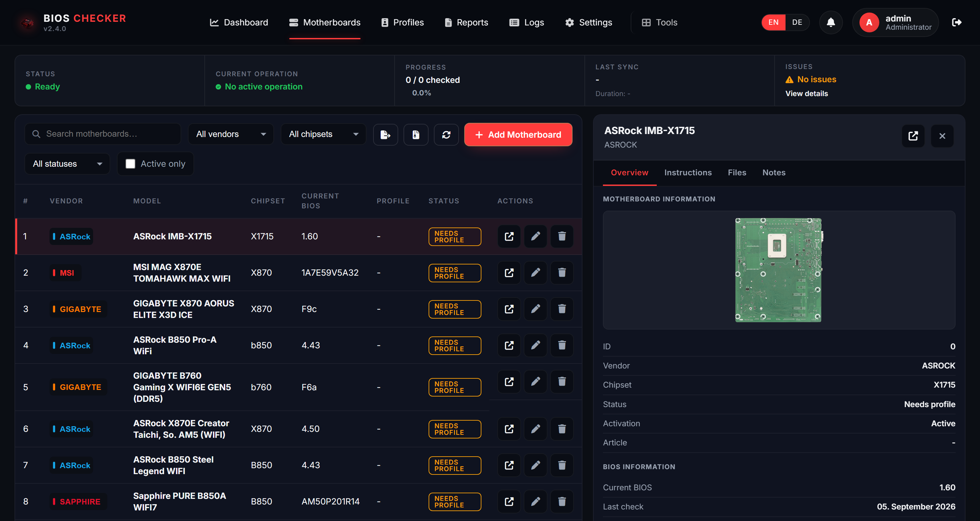This screenshot has height=521, width=980.
Task: Click the logout icon
Action: 957,22
